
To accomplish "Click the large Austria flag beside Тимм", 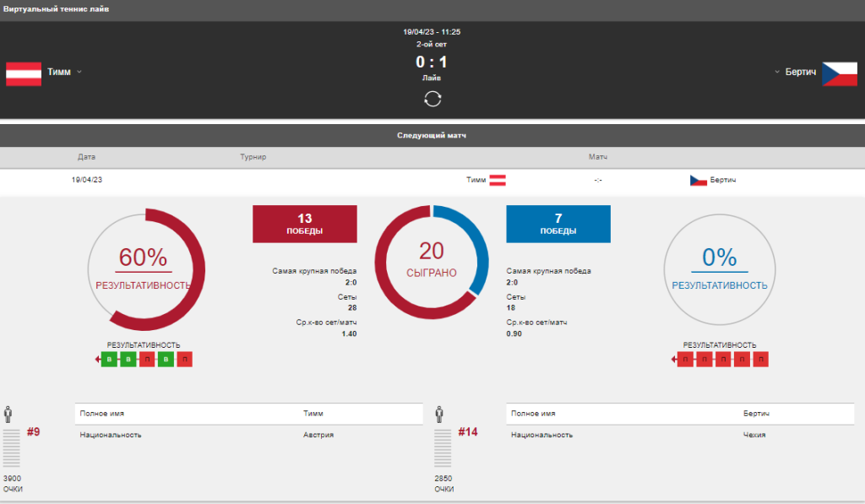I will [x=24, y=73].
